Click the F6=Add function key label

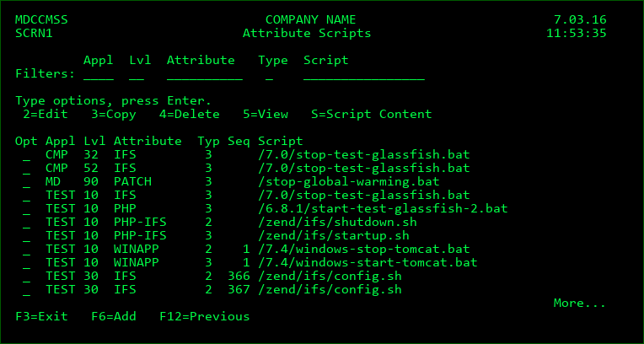click(x=114, y=316)
